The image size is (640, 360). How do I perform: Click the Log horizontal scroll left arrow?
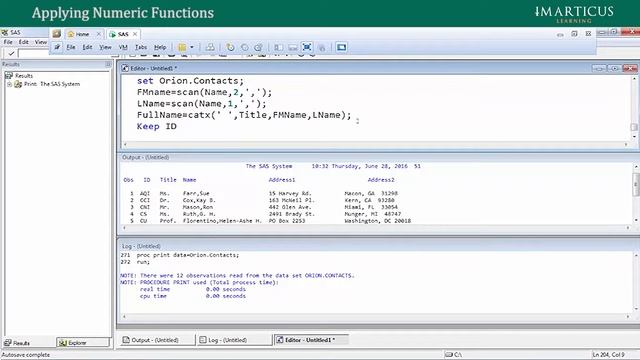coord(124,316)
